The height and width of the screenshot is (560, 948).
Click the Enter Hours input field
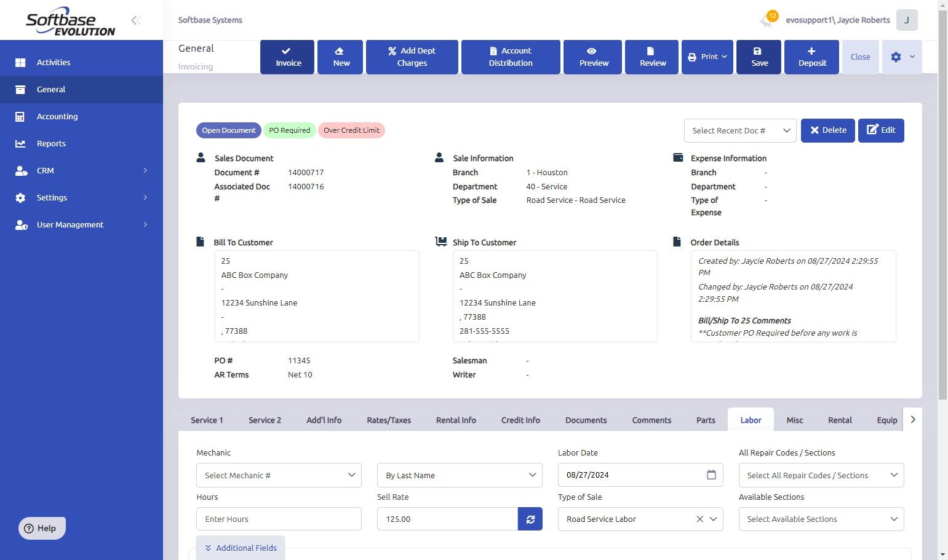click(x=278, y=519)
